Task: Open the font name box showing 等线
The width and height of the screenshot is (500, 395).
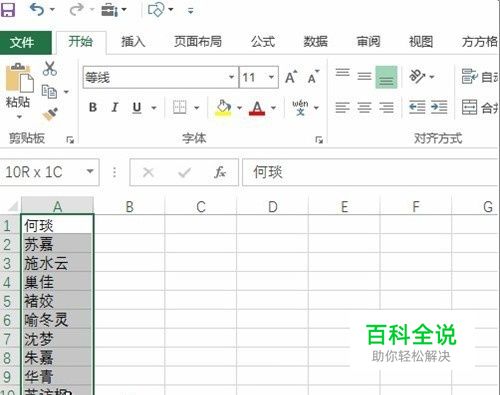Action: [160, 77]
